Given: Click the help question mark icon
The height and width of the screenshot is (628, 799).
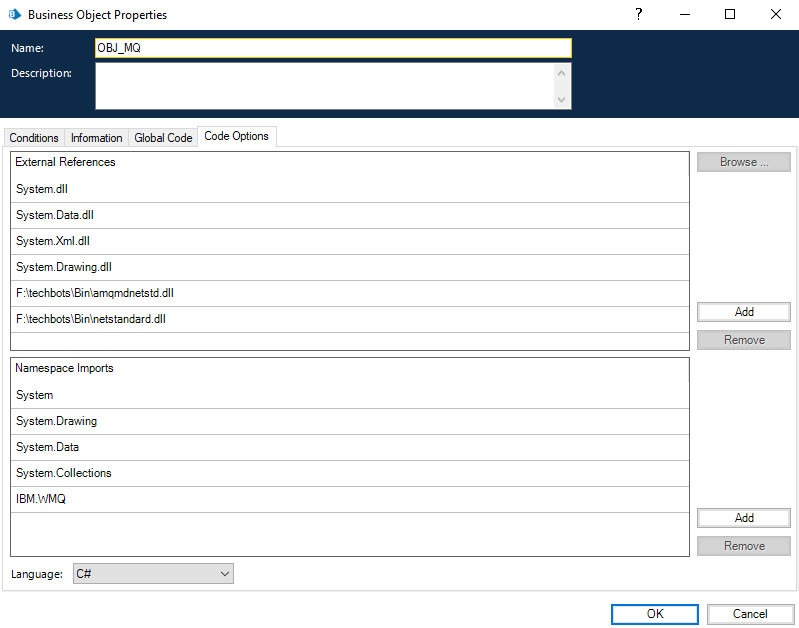Looking at the screenshot, I should (x=639, y=14).
